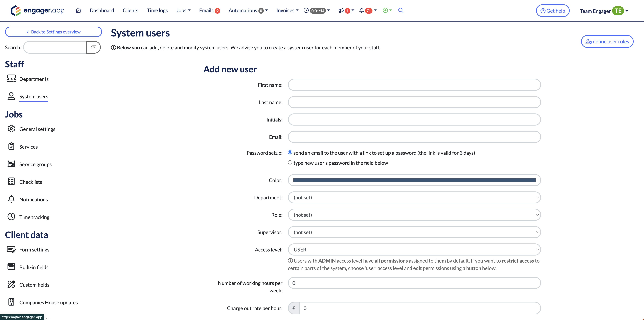
Task: Expand the Department dropdown
Action: 414,197
